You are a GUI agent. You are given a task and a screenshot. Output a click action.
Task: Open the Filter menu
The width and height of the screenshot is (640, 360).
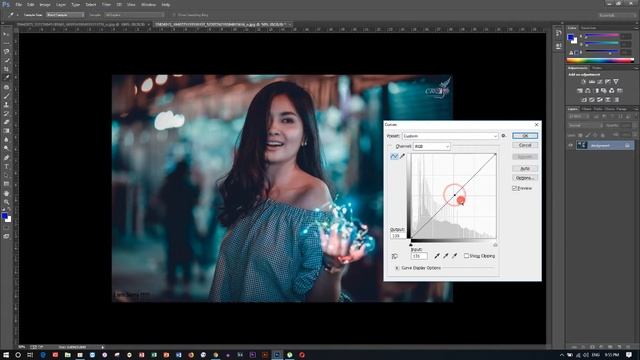pyautogui.click(x=106, y=4)
